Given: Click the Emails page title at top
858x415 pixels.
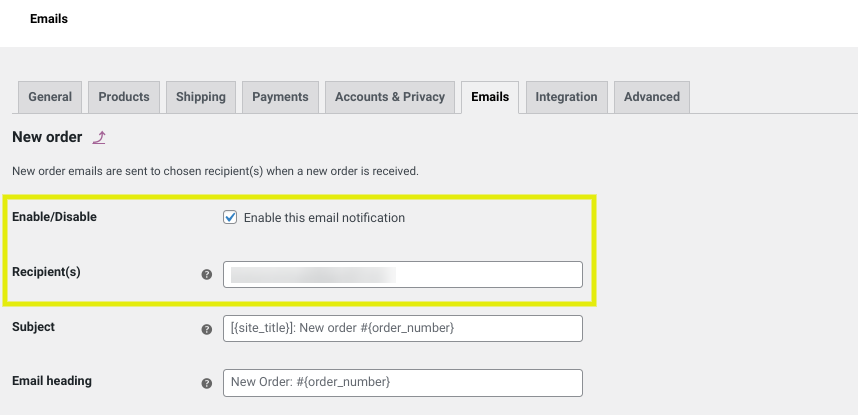Looking at the screenshot, I should pyautogui.click(x=49, y=19).
